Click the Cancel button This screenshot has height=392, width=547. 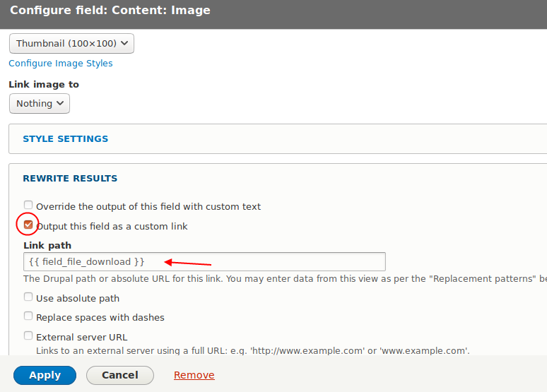(119, 375)
